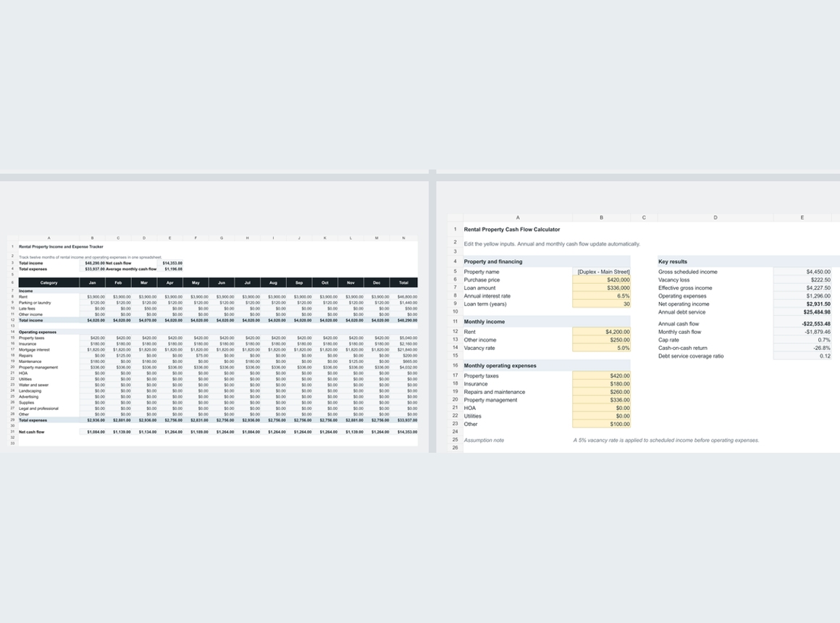Select the Dec month header in the tracker
This screenshot has height=623, width=840.
[x=377, y=283]
